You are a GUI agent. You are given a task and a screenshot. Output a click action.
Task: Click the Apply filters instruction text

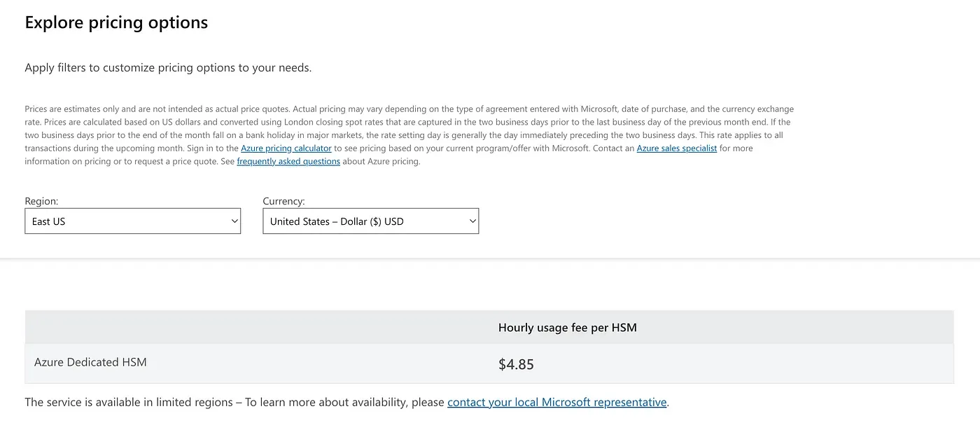click(168, 67)
